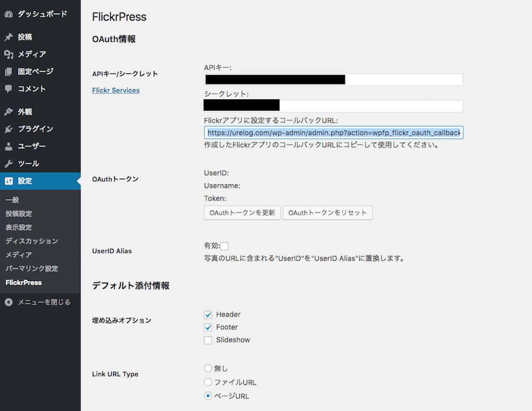Enable the UserID Alias 有効 checkbox
The height and width of the screenshot is (411, 532).
tap(224, 246)
